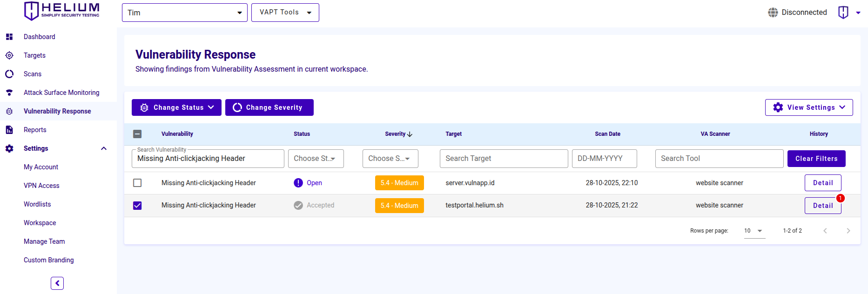
Task: Click the Targets crosshair icon
Action: [x=9, y=55]
